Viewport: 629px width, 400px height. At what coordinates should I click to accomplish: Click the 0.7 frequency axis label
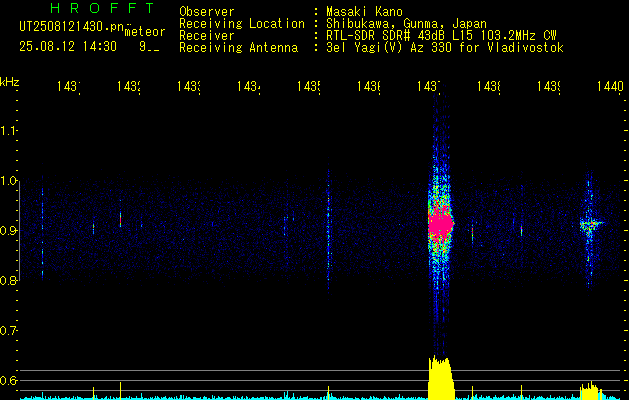[x=8, y=331]
